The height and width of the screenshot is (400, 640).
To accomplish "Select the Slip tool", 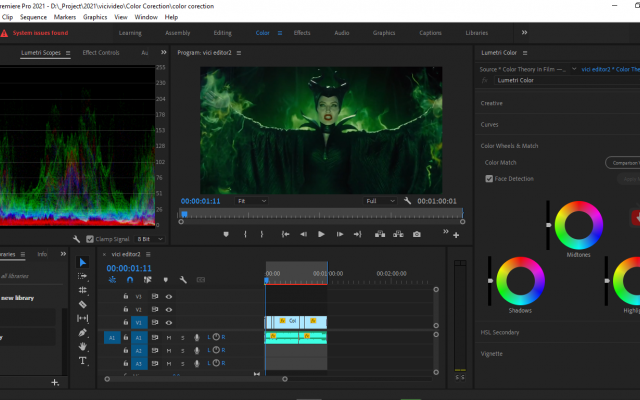I will click(x=82, y=318).
